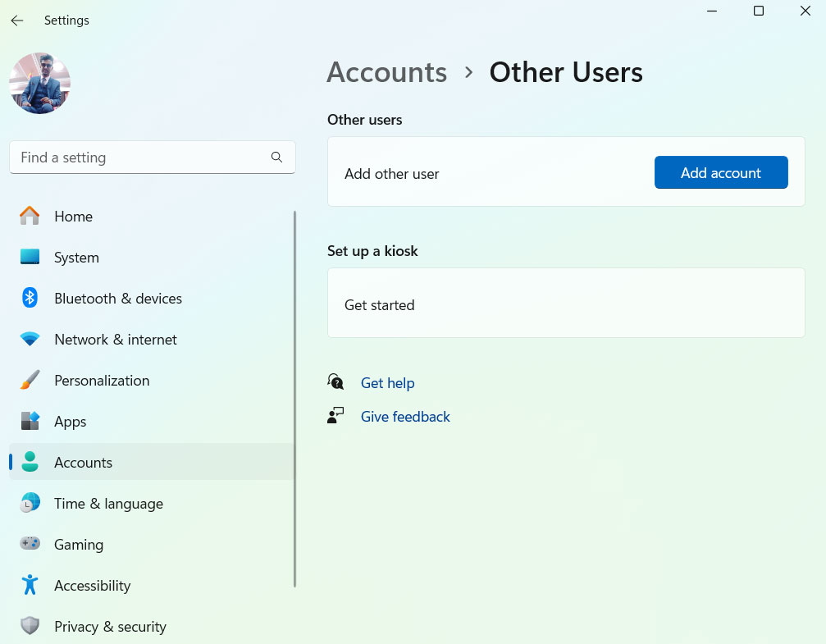Click the breadcrumb chevron separator

pos(468,73)
